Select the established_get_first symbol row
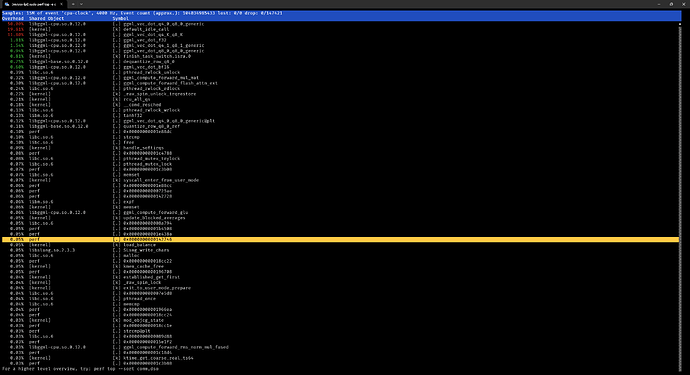690x375 pixels. tap(341, 277)
